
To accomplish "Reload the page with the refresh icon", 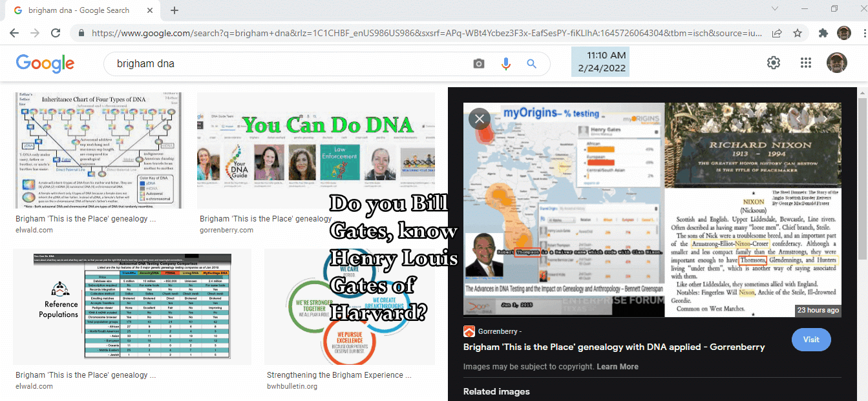I will point(56,33).
